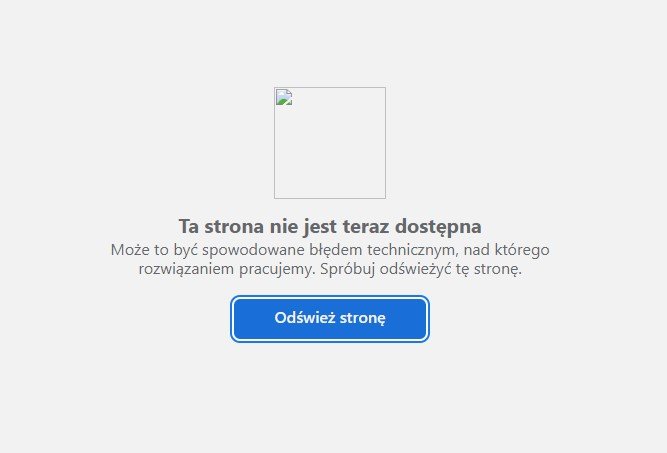Click the heading Ta strona nie jest teraz dostępna
667x453 pixels.
(330, 227)
